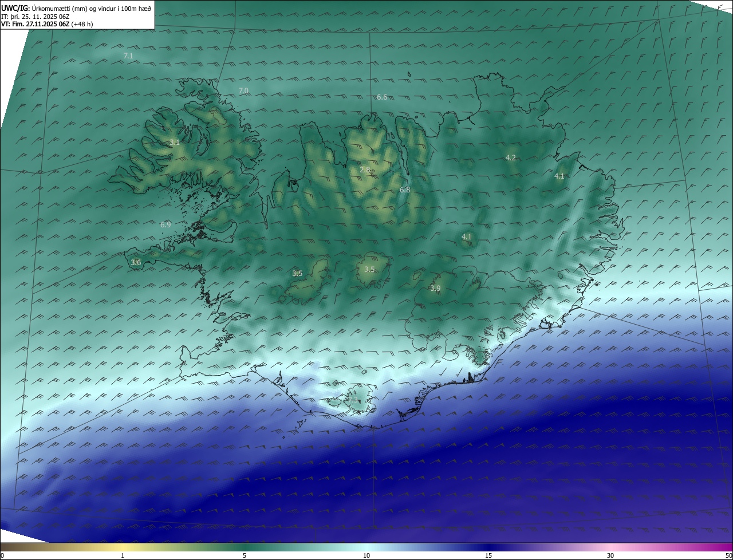Click the 3.6 value label on map

(x=136, y=262)
